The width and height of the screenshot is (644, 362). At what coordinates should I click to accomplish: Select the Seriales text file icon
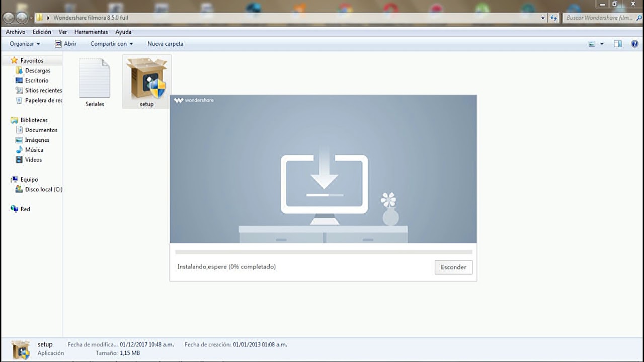(95, 78)
